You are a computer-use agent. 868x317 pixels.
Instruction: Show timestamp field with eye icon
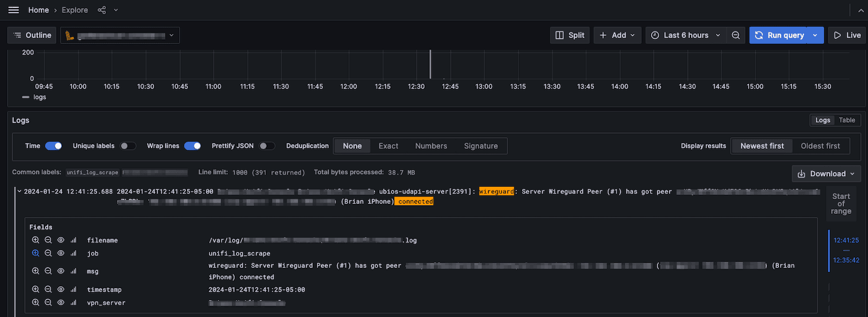point(61,289)
